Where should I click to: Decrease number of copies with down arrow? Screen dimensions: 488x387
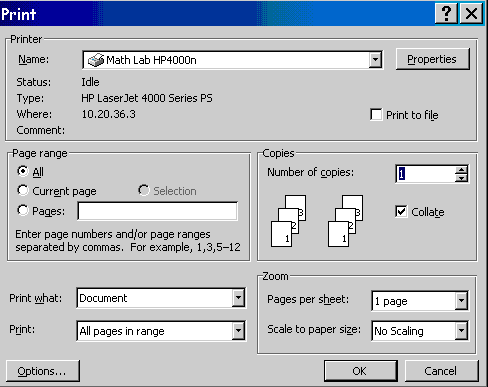(461, 178)
